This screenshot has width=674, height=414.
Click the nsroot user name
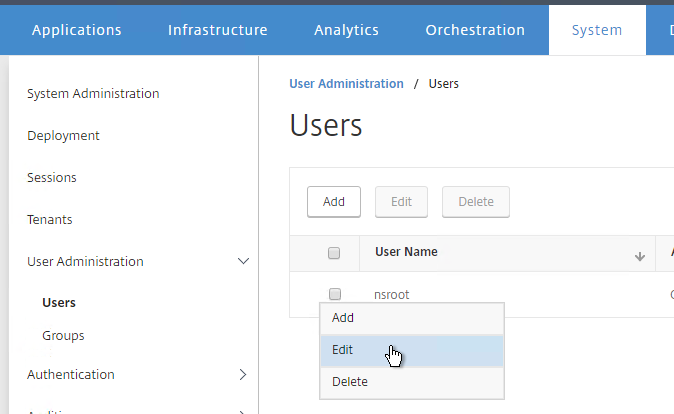tap(392, 295)
